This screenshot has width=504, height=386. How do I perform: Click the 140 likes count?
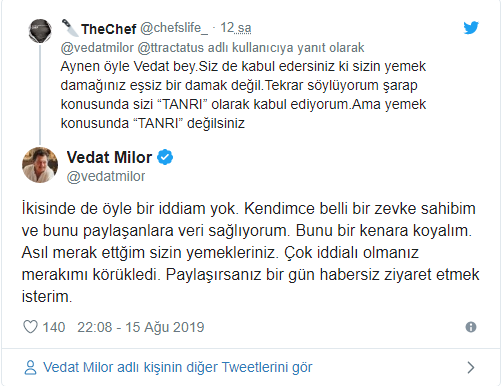(x=54, y=327)
